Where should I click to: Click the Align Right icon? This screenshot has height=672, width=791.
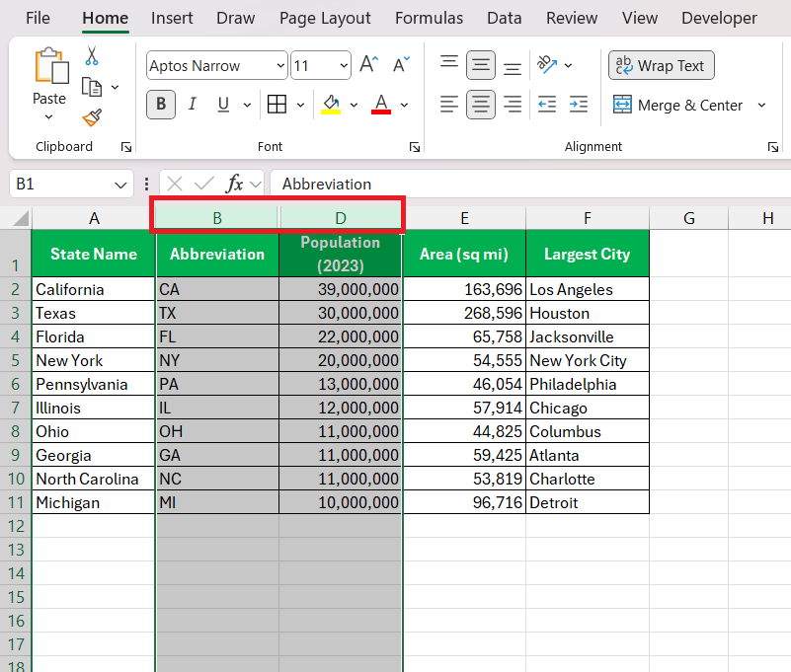(513, 105)
